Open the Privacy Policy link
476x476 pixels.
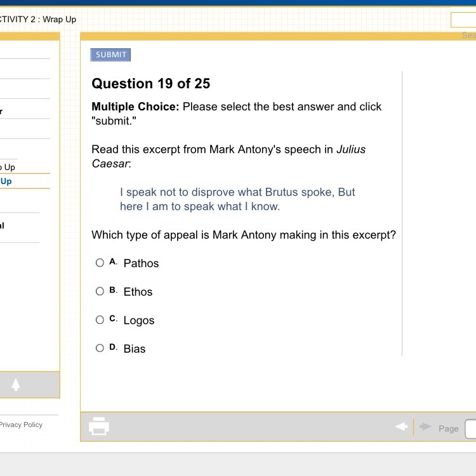point(21,425)
